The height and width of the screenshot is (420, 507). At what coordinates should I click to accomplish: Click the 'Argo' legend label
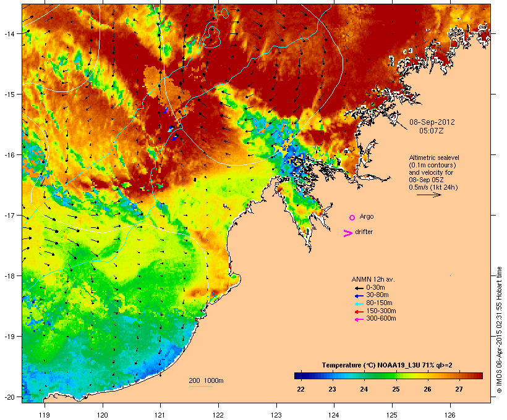(367, 216)
